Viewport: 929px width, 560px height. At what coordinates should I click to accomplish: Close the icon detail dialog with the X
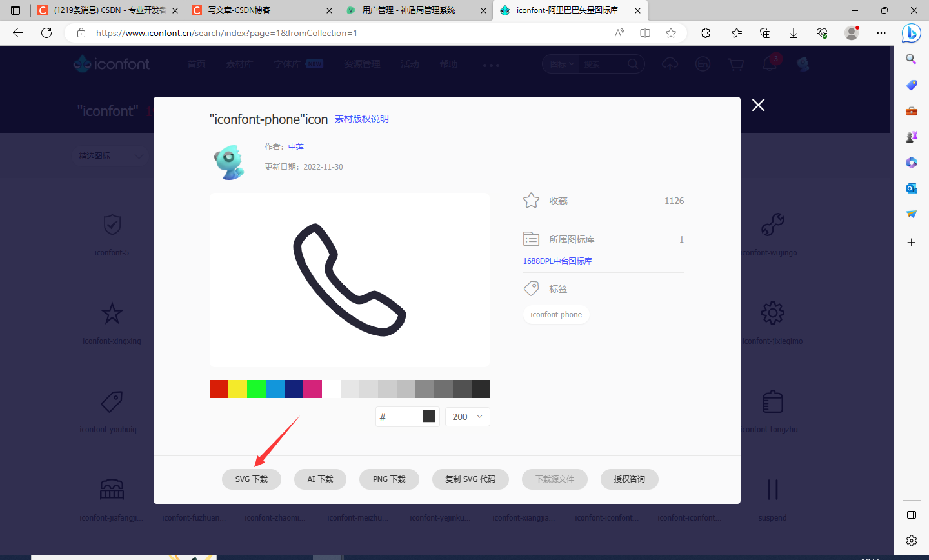pyautogui.click(x=758, y=105)
